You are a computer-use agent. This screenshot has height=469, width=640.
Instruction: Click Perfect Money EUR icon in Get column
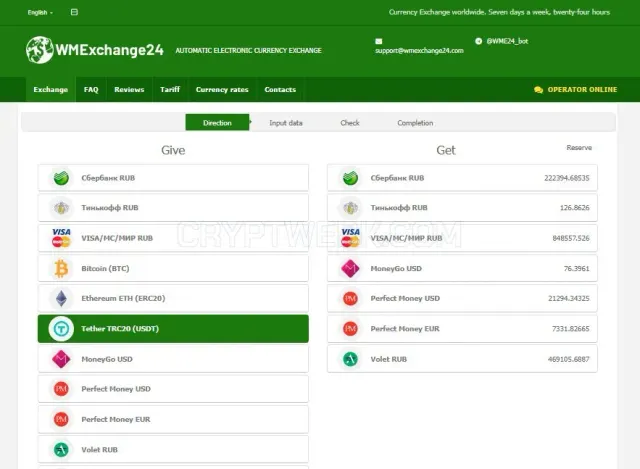click(x=350, y=329)
